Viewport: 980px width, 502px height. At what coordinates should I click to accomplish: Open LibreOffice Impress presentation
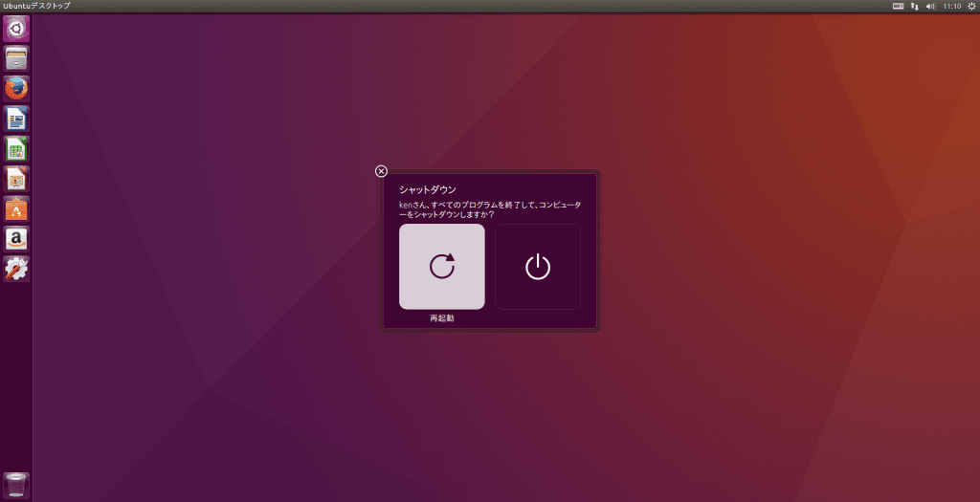click(x=16, y=179)
